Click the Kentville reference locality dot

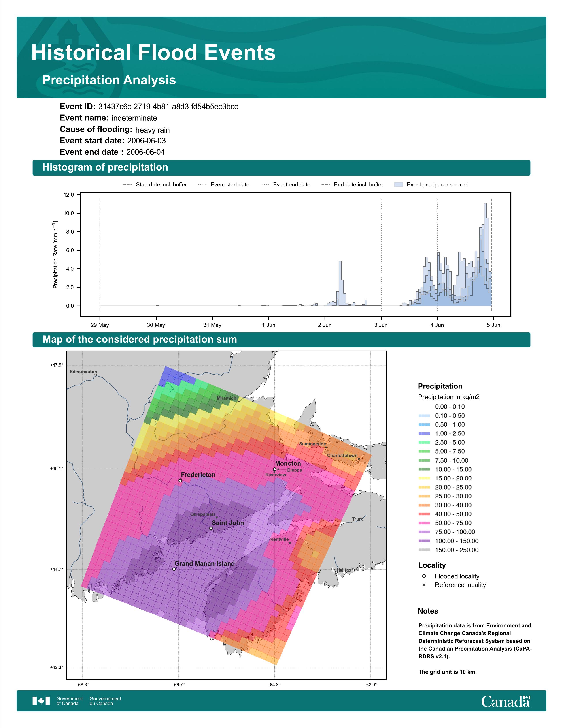coord(290,543)
